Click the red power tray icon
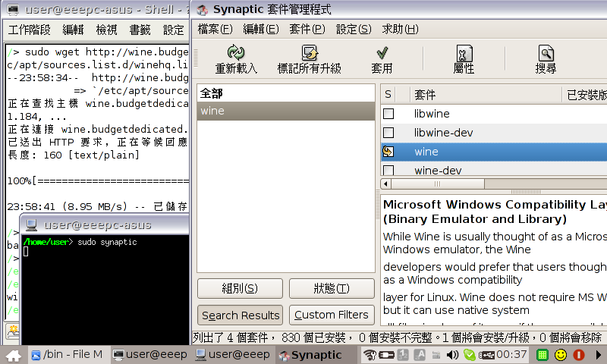The height and width of the screenshot is (364, 607). 579,355
